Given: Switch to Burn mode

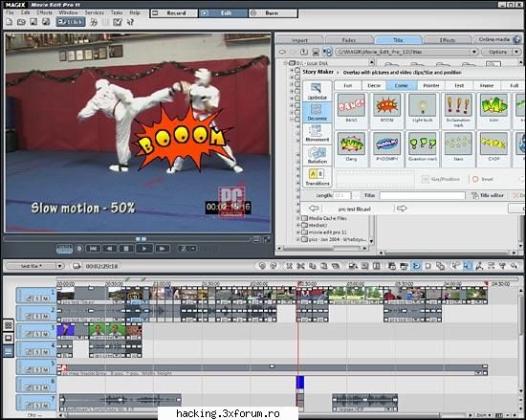Looking at the screenshot, I should point(273,13).
